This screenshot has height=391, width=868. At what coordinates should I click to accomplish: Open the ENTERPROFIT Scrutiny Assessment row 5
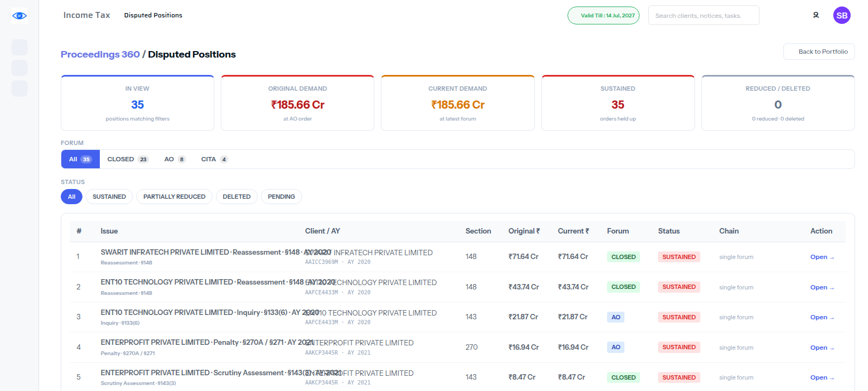[x=822, y=377]
